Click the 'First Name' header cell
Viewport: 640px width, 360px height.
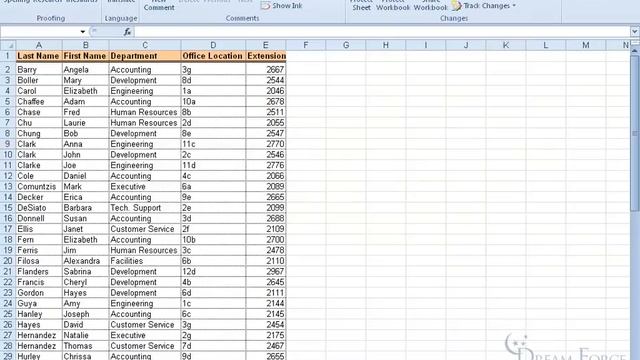point(85,56)
